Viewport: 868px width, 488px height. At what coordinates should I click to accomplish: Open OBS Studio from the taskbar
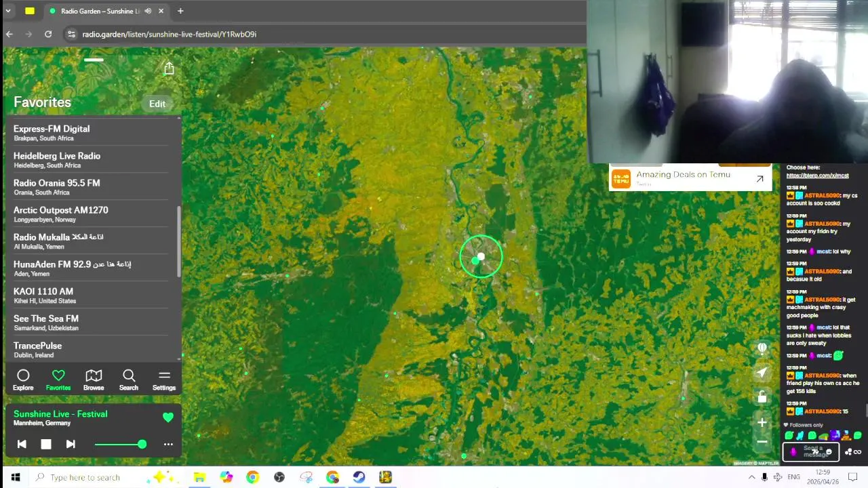(x=279, y=477)
